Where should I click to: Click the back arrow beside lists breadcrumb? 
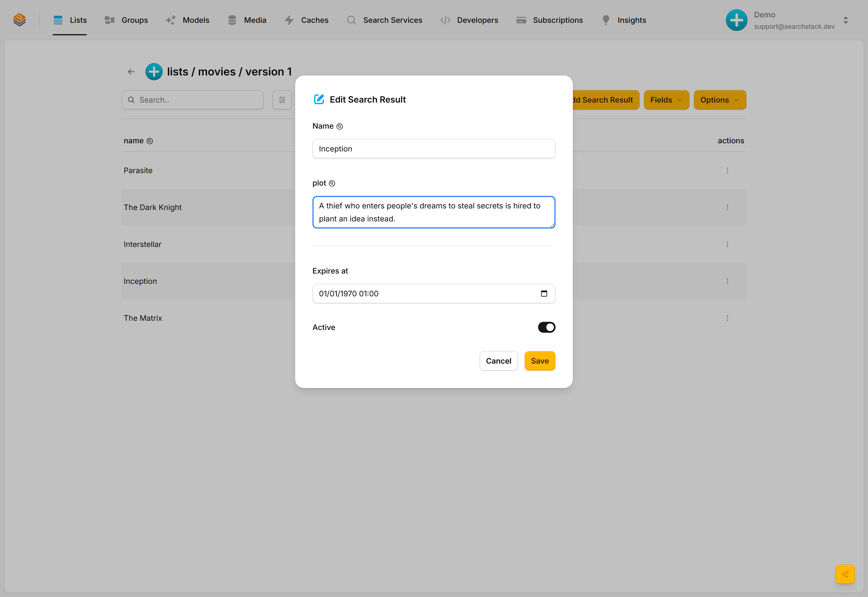(131, 71)
